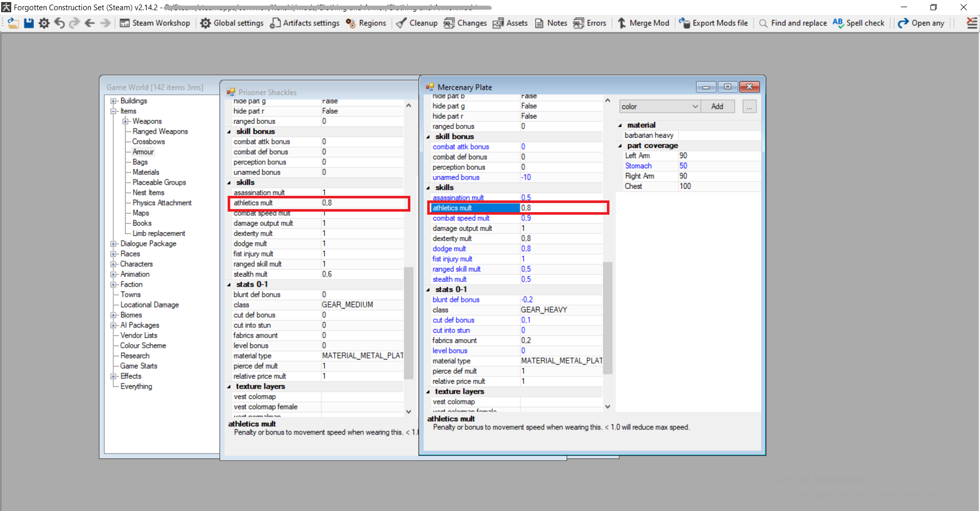Select the unarmed bonus row in Mercenary Plate
Screen dimensions: 980x511
point(516,177)
